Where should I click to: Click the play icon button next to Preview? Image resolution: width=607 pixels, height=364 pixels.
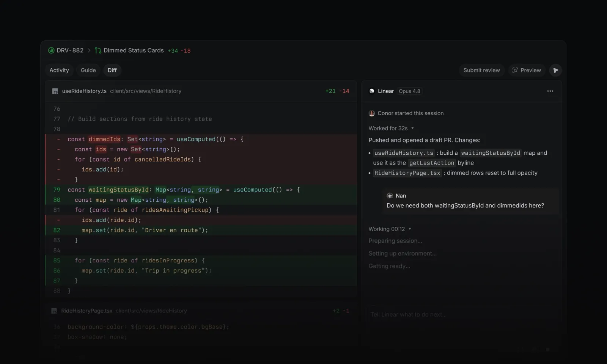(x=555, y=70)
